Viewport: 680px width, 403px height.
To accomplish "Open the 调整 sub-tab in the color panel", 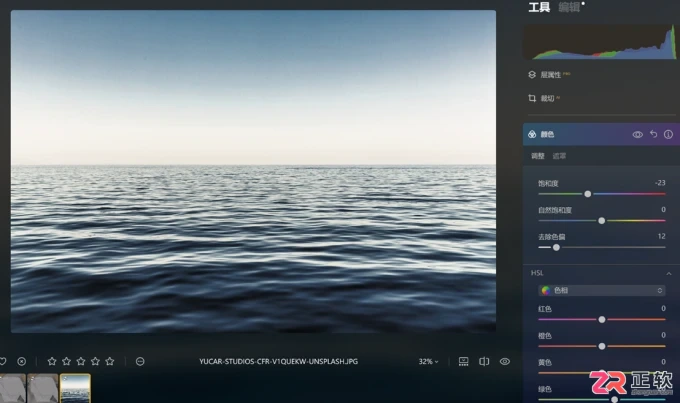I will click(x=538, y=156).
